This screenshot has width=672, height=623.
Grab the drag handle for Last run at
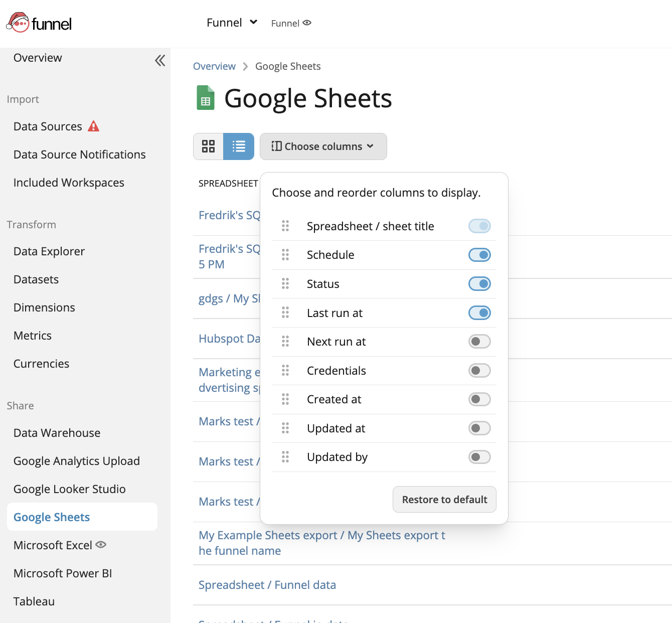click(x=285, y=313)
